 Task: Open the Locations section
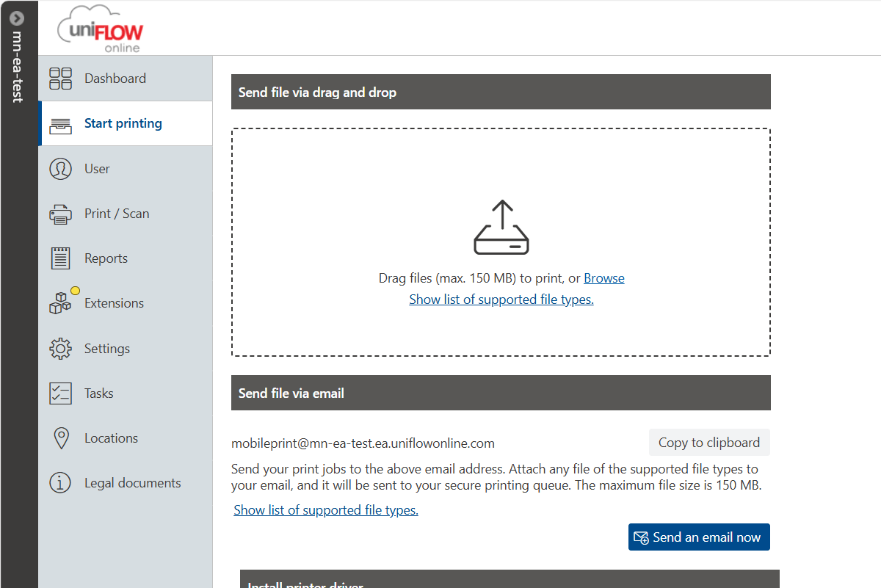pyautogui.click(x=126, y=438)
